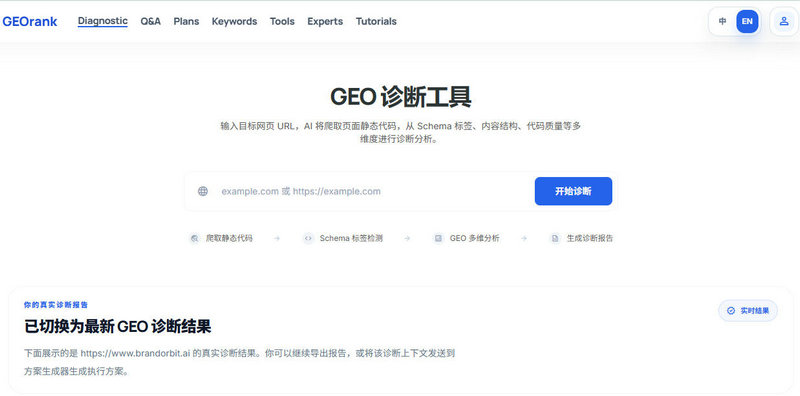Open the Experts nav item
800x396 pixels.
click(x=325, y=21)
